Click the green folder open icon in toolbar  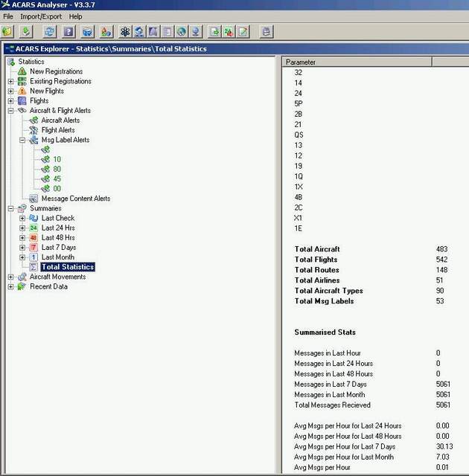coord(7,31)
